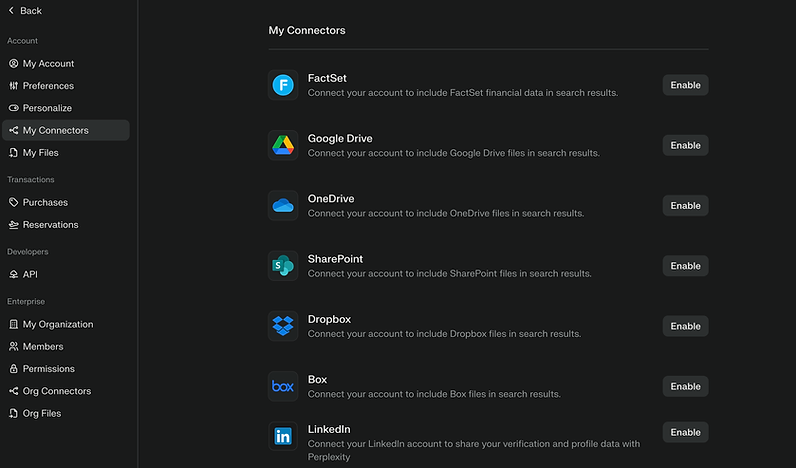This screenshot has height=468, width=796.
Task: Enable the Box connector
Action: point(685,387)
